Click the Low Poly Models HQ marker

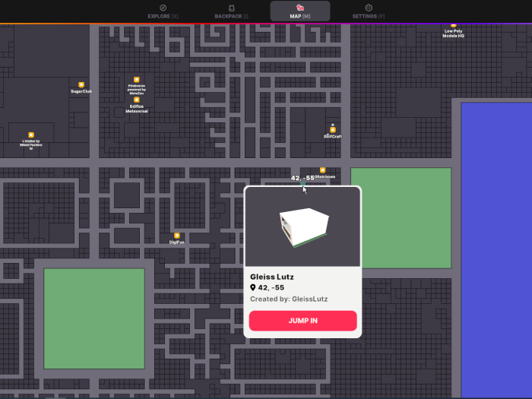tap(454, 25)
